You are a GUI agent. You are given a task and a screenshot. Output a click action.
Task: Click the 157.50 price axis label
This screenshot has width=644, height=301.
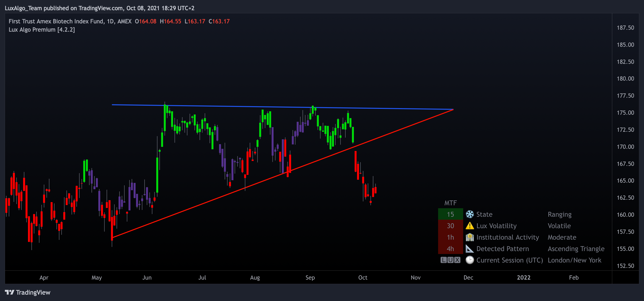625,231
